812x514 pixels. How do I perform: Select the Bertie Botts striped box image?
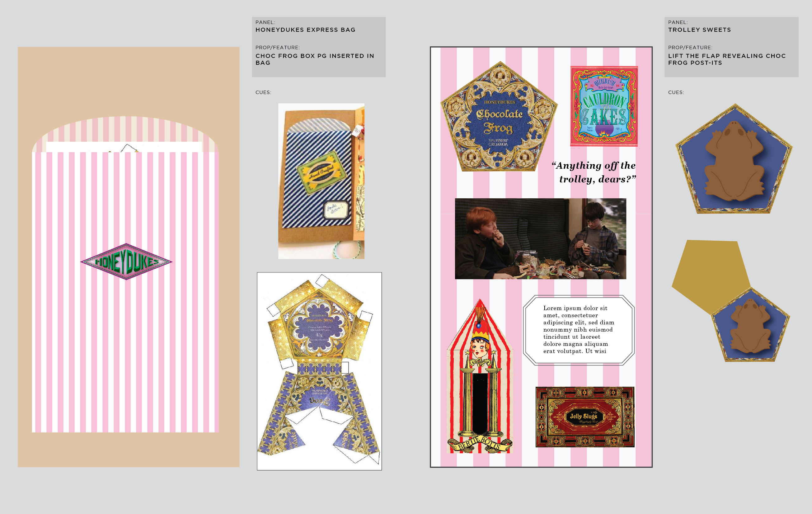point(480,376)
